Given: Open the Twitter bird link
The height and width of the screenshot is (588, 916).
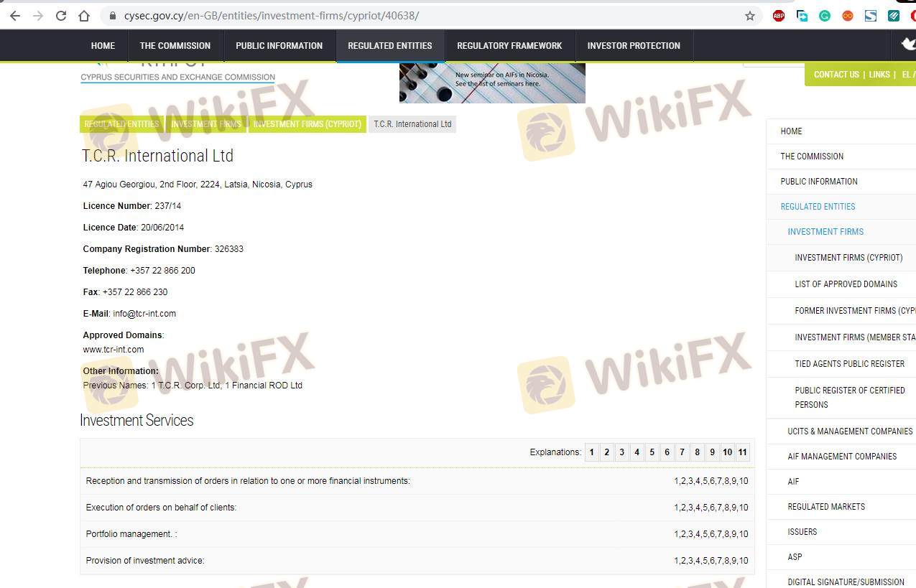Looking at the screenshot, I should [x=909, y=45].
